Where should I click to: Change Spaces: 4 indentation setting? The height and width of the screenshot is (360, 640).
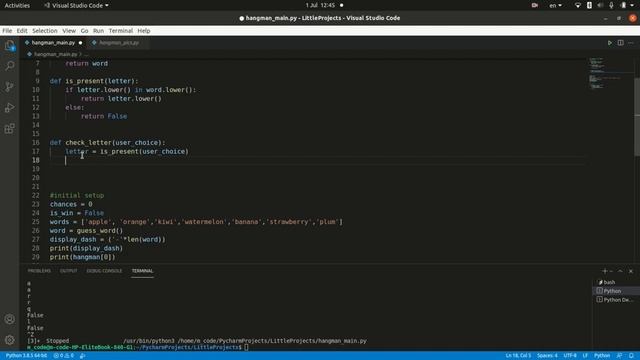pyautogui.click(x=547, y=356)
